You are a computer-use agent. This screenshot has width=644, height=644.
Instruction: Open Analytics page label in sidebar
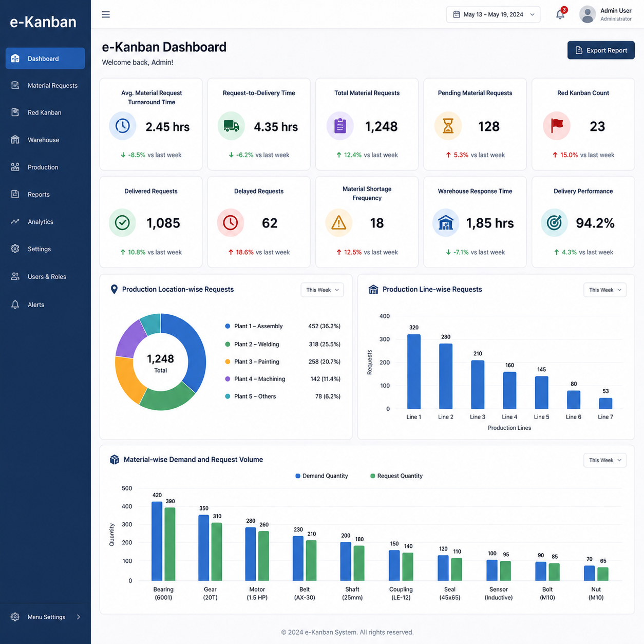click(x=41, y=222)
